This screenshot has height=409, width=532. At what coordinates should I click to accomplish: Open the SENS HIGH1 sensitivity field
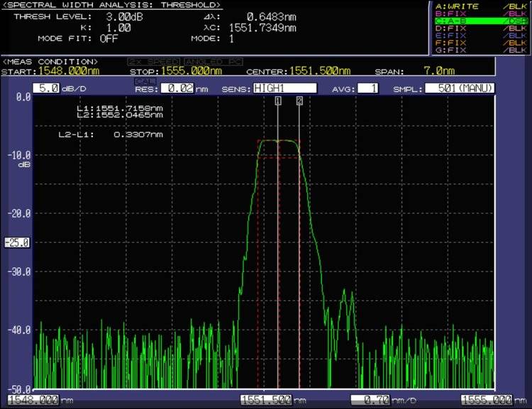click(284, 89)
